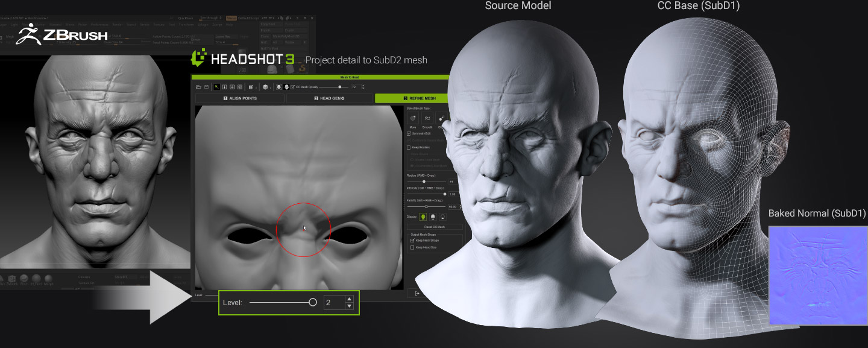
Task: Toggle the Keep Neck Shape checkbox
Action: [x=412, y=240]
